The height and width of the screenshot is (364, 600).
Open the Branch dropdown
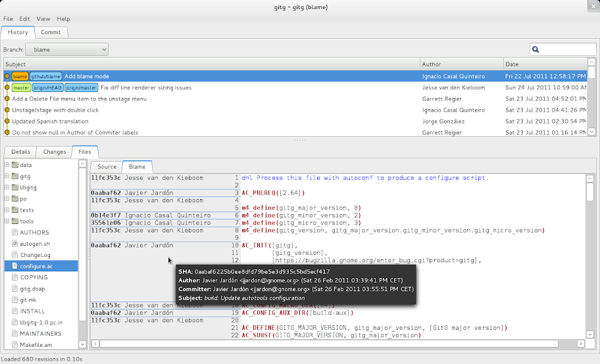pos(66,49)
